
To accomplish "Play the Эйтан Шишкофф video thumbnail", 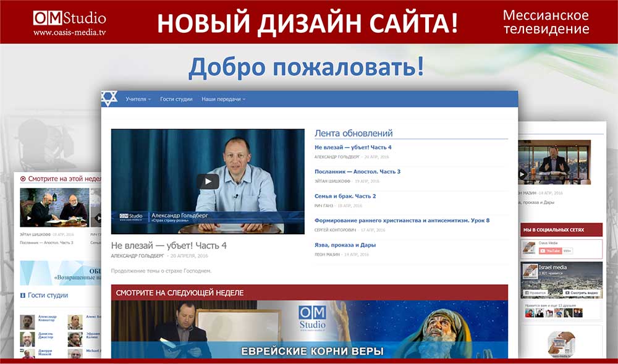I will pyautogui.click(x=28, y=218).
